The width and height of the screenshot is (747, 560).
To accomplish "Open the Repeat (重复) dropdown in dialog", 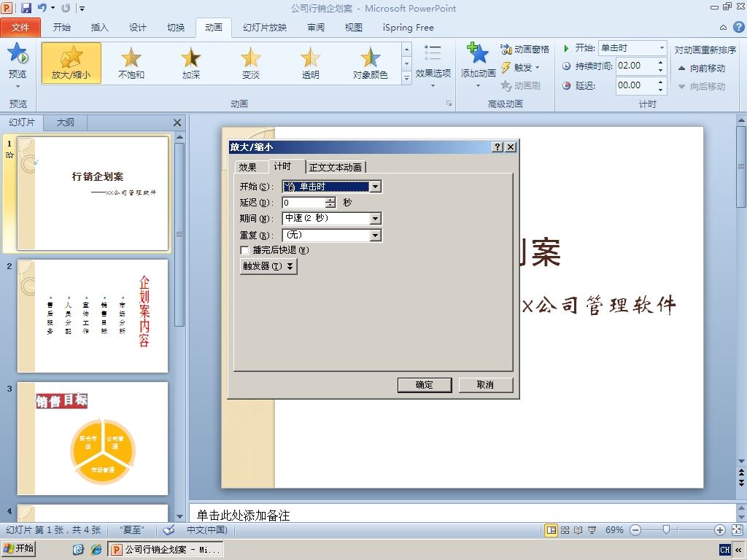I will tap(376, 236).
